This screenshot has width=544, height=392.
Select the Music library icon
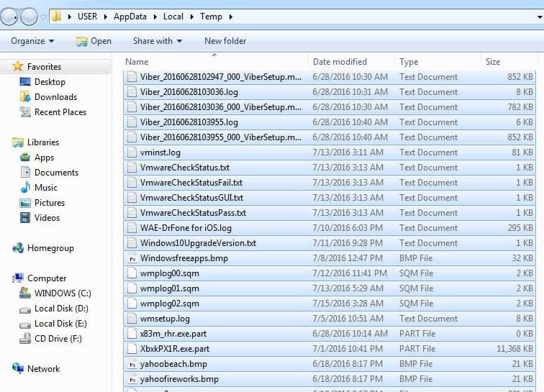coord(26,188)
